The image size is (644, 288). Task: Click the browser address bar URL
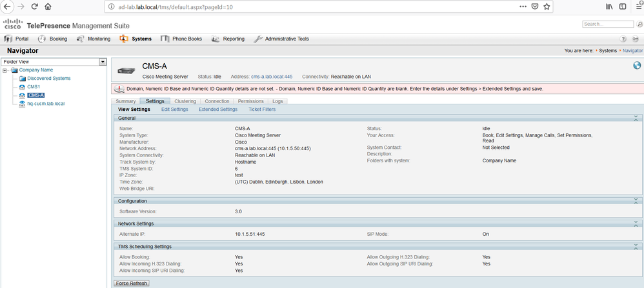coord(176,6)
